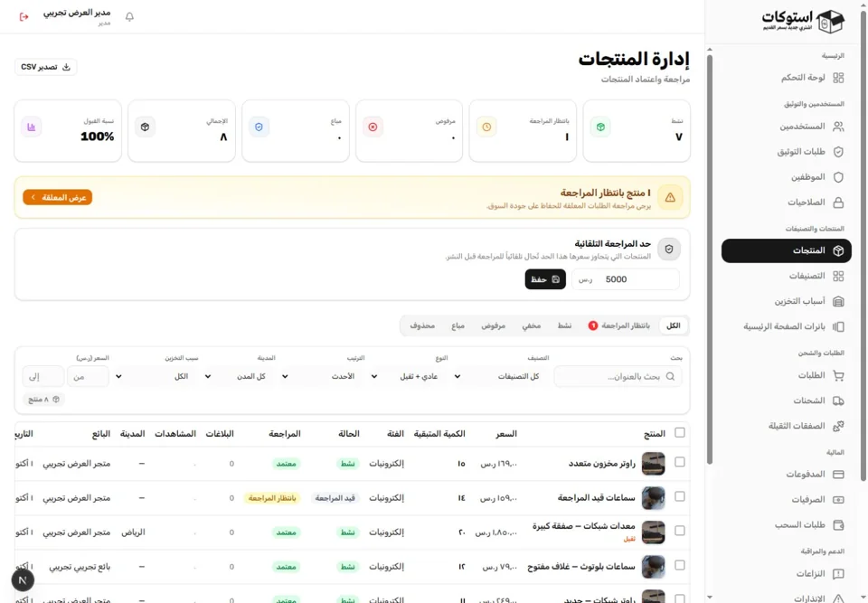The image size is (868, 603).
Task: Click the rejected red X stat icon
Action: [373, 127]
